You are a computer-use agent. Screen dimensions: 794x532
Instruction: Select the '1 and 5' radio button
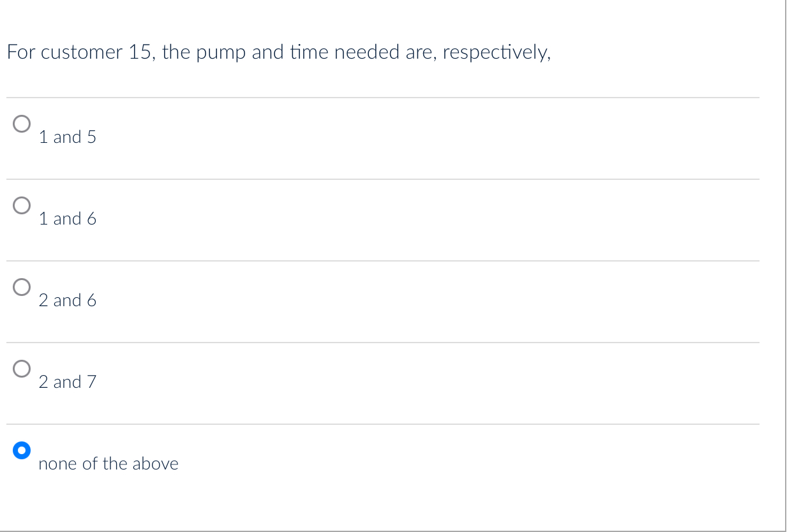[22, 124]
